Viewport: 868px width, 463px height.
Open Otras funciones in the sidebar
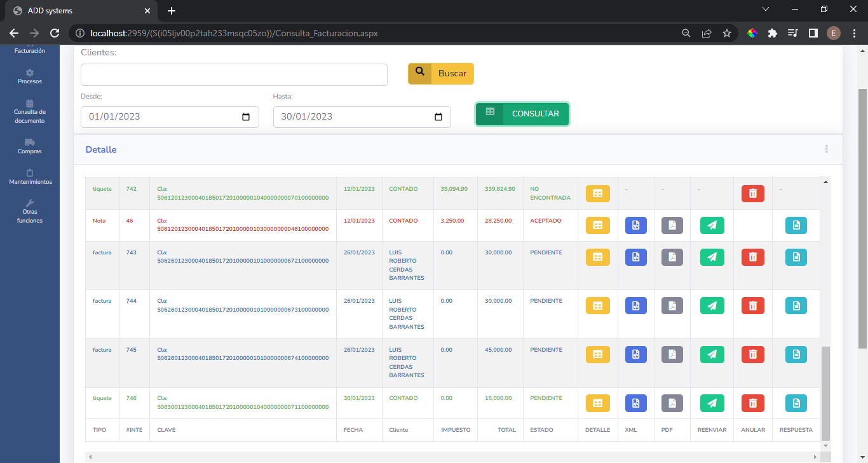30,212
